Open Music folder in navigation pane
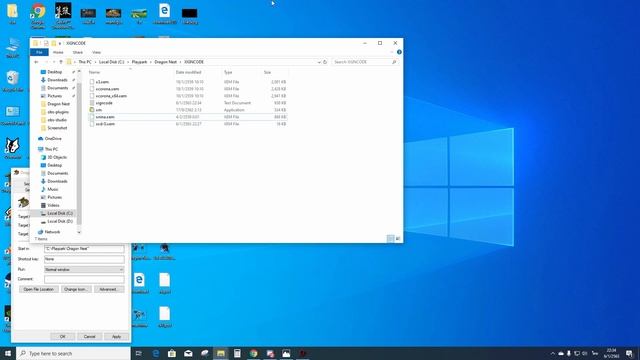The width and height of the screenshot is (640, 360). pos(52,189)
